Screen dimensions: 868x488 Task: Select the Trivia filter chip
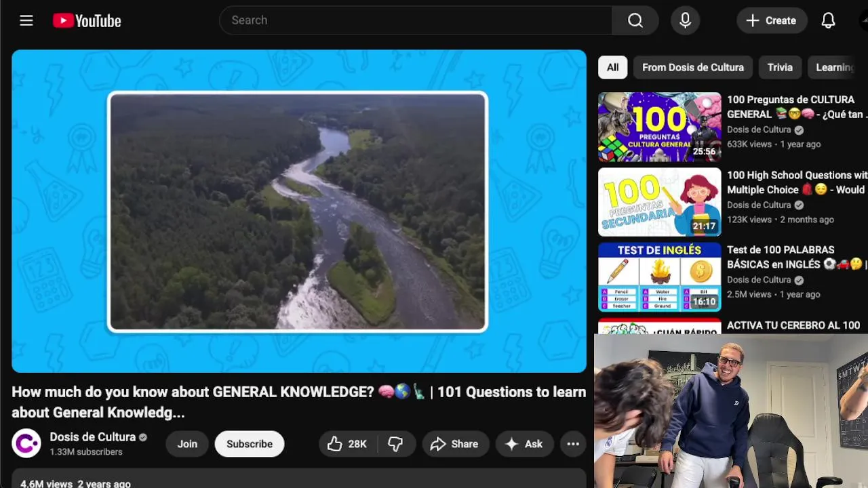point(780,67)
